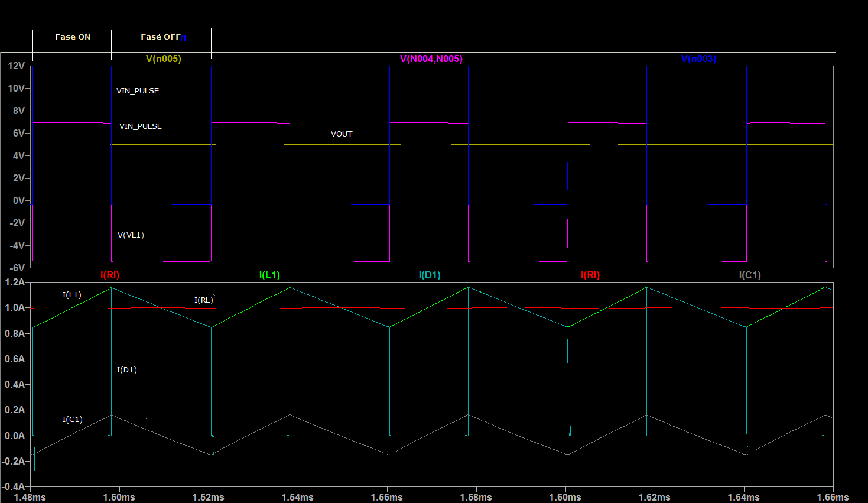Click the 12V voltage axis label
Screen dimensions: 868x503
16,66
